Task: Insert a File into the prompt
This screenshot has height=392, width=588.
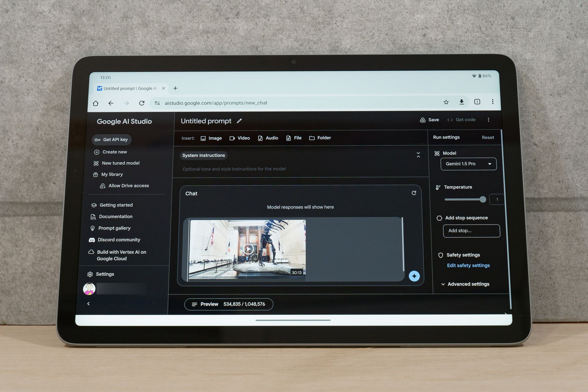Action: point(294,138)
